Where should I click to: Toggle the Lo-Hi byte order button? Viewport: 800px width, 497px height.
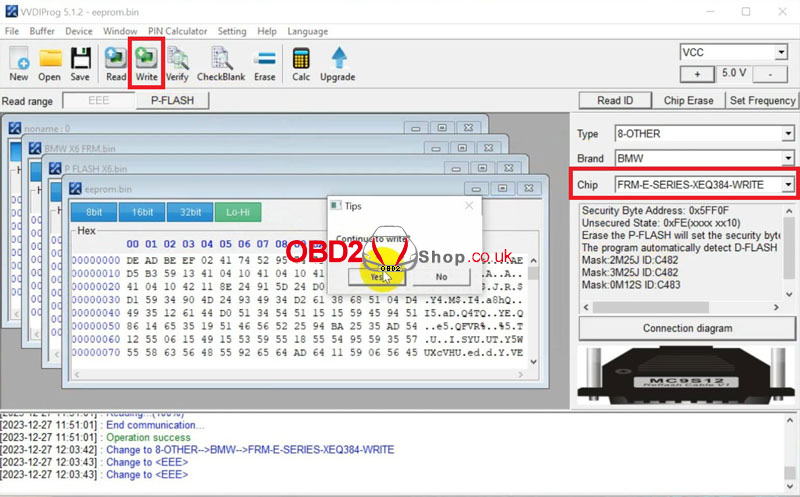click(x=238, y=212)
